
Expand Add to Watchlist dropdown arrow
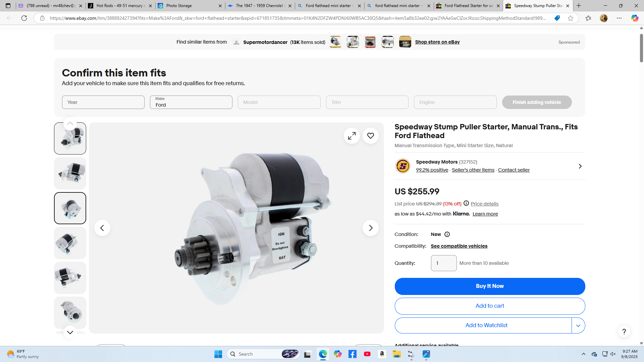click(x=578, y=325)
